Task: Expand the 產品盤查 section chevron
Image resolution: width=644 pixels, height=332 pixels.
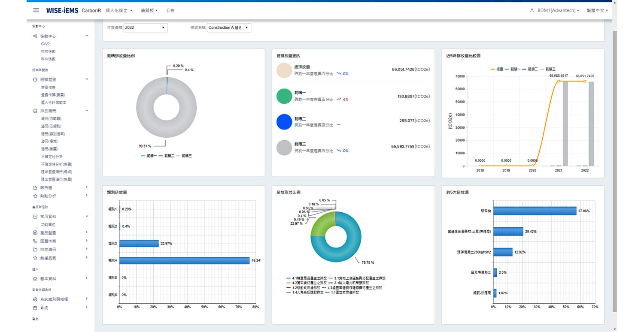Action: click(x=87, y=232)
